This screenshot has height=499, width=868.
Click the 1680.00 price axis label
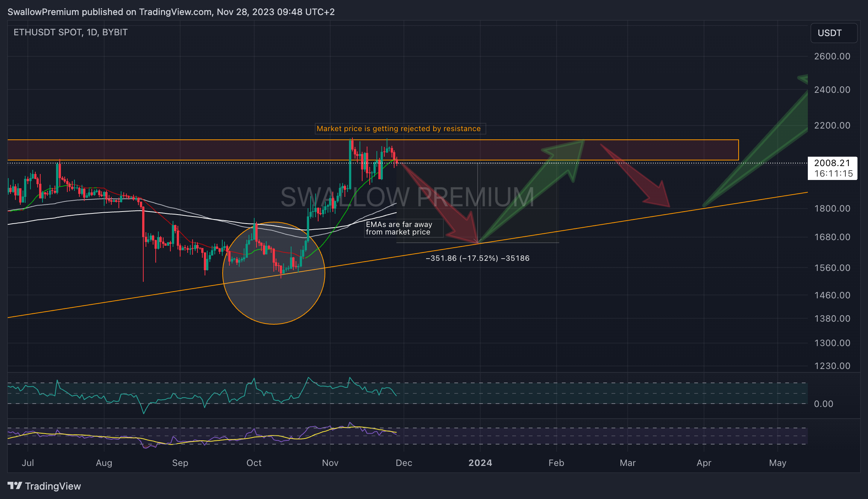click(832, 237)
